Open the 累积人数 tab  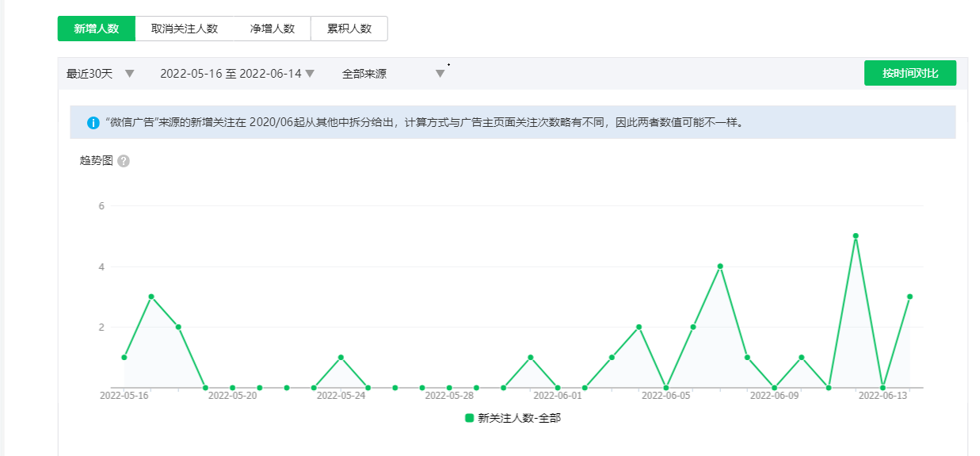coord(349,29)
